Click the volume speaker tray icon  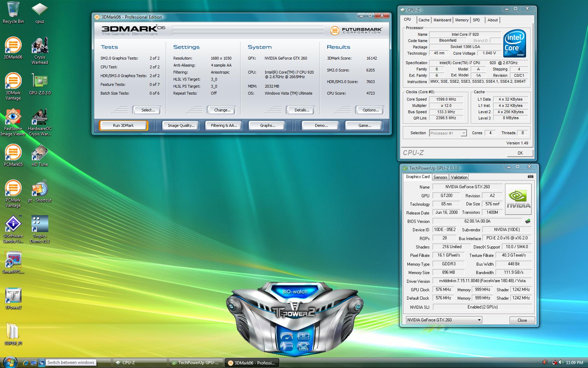561,362
